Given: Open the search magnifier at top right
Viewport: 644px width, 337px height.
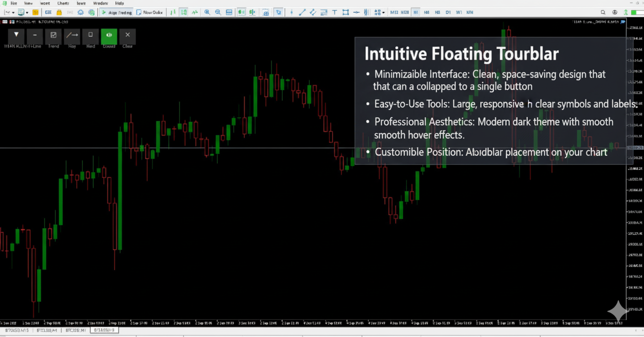Looking at the screenshot, I should 603,12.
